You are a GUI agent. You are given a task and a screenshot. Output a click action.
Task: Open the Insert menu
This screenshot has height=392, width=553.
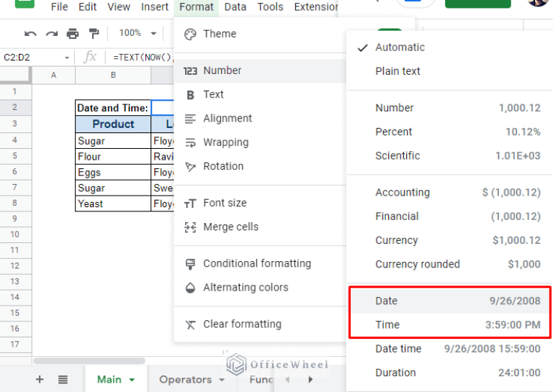(x=155, y=6)
